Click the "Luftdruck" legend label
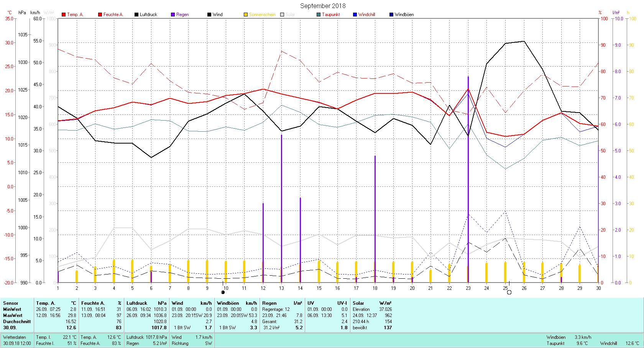Screen dimensions: 644x348 (148, 15)
